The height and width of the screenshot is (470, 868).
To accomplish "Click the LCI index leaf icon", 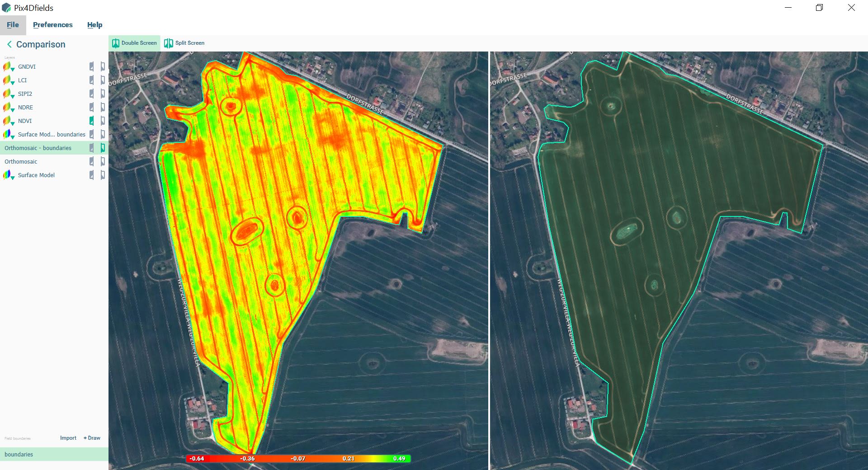I will pyautogui.click(x=7, y=80).
